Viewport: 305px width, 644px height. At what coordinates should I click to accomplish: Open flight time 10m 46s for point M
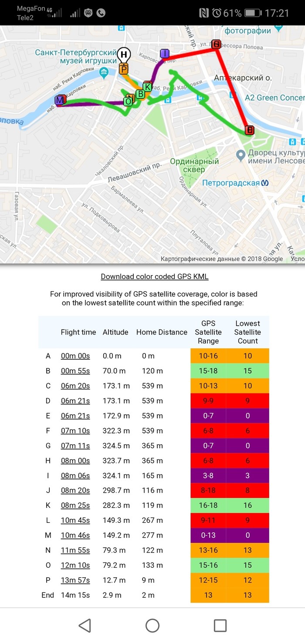[75, 535]
